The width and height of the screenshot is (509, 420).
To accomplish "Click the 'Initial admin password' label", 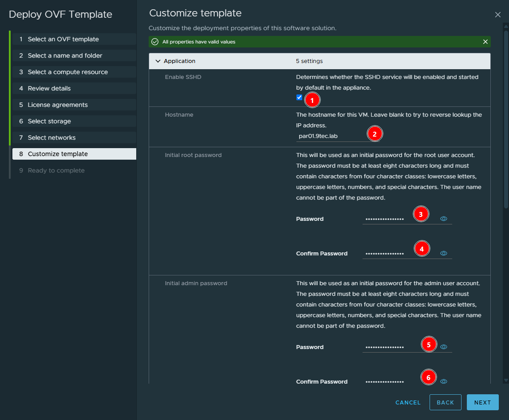I will pyautogui.click(x=196, y=283).
